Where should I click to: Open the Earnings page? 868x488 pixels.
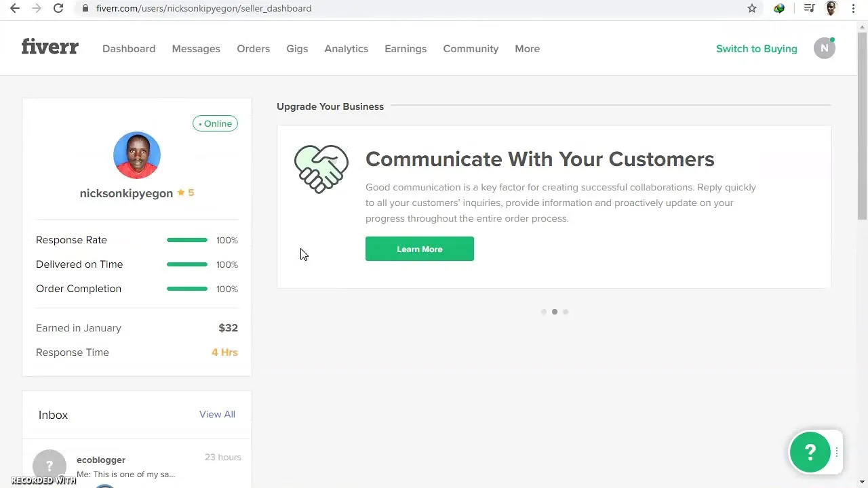click(406, 49)
